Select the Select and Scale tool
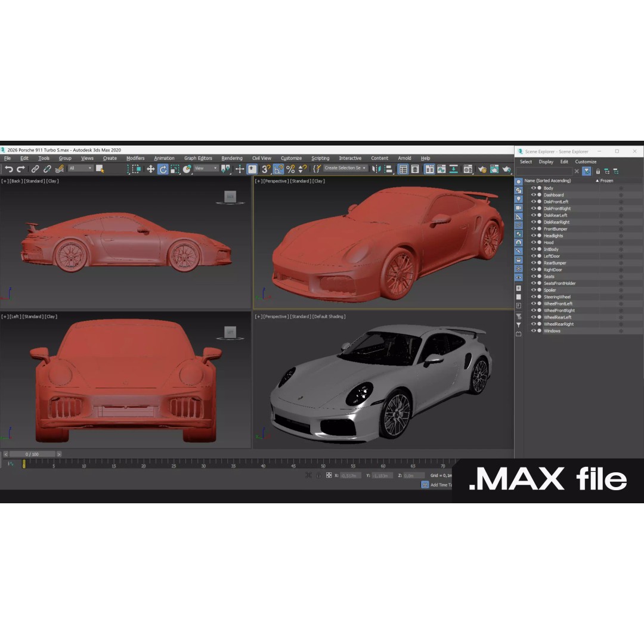This screenshot has height=644, width=644. (175, 169)
